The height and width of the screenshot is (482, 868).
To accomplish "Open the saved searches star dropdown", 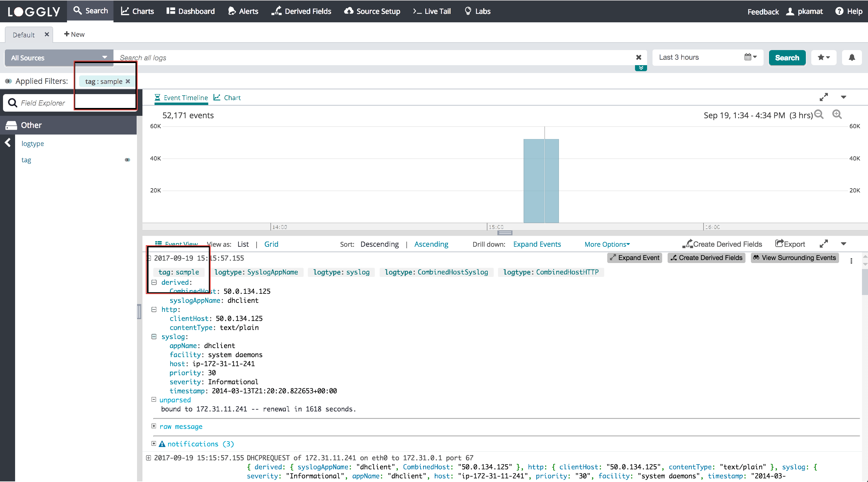I will pyautogui.click(x=824, y=57).
